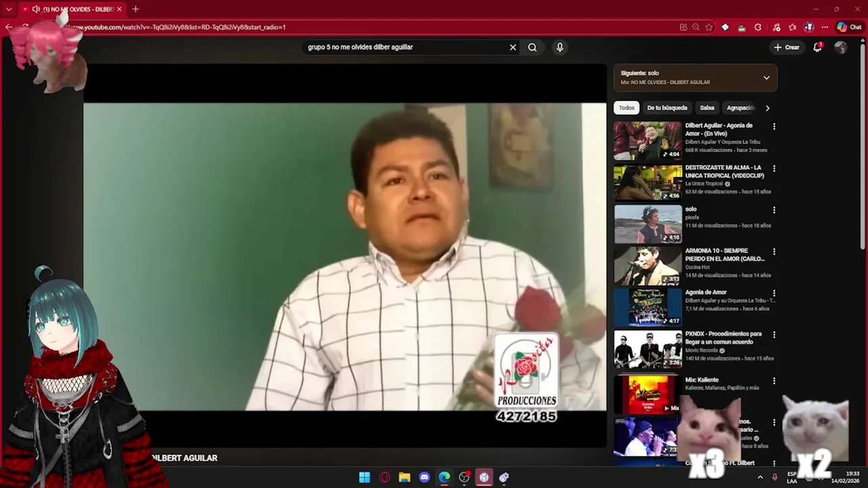Clear the YouTube search box text

[513, 47]
